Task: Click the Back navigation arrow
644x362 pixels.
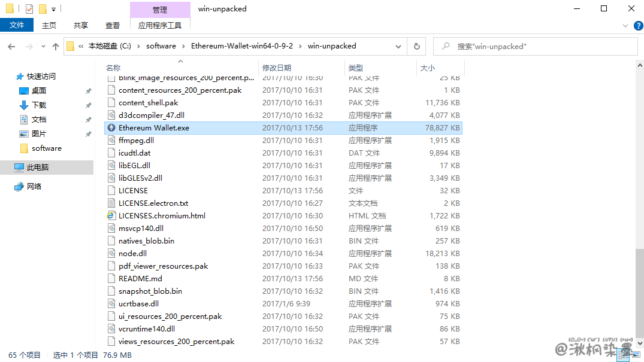Action: tap(12, 46)
